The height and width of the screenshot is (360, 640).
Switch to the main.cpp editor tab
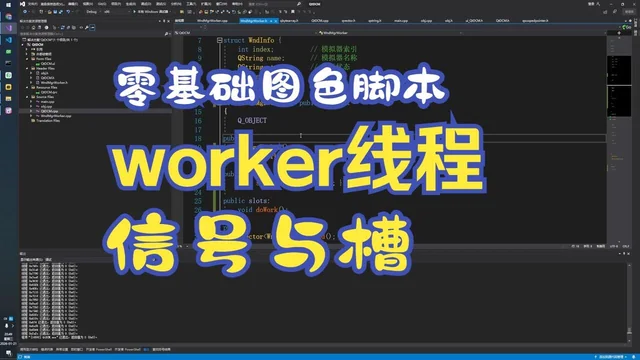pyautogui.click(x=401, y=20)
